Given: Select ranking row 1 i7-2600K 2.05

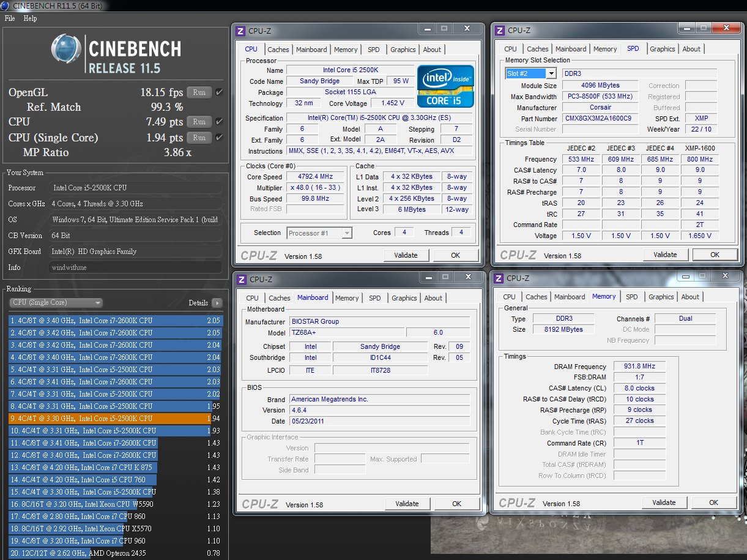Looking at the screenshot, I should (115, 321).
